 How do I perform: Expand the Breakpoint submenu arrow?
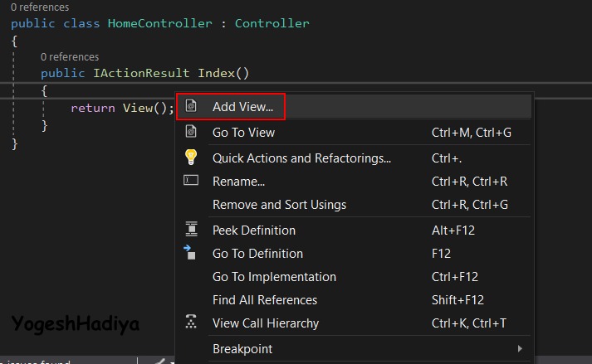click(520, 348)
